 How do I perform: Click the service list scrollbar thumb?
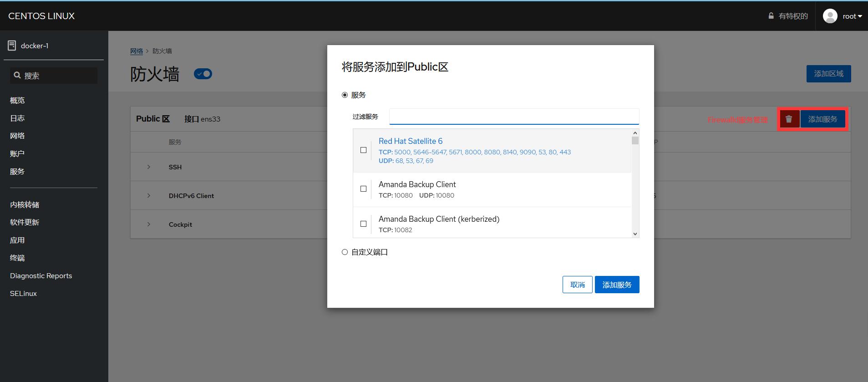pyautogui.click(x=635, y=141)
